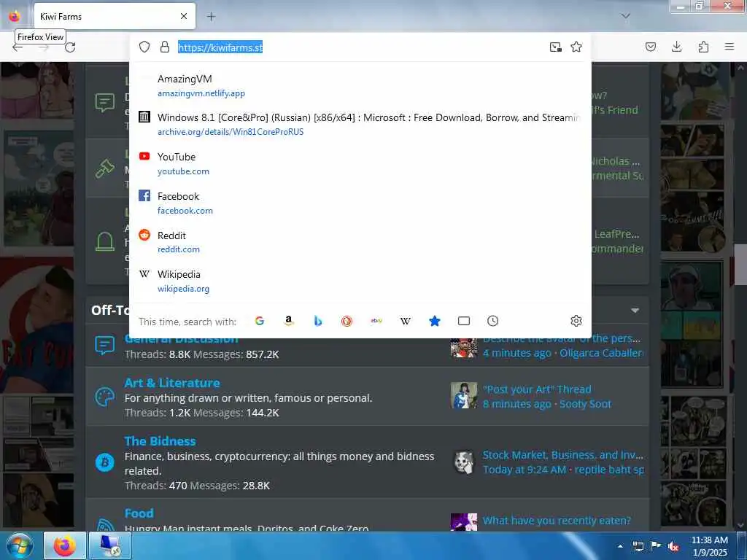The height and width of the screenshot is (560, 747).
Task: Open a new tab with plus button
Action: coord(211,17)
